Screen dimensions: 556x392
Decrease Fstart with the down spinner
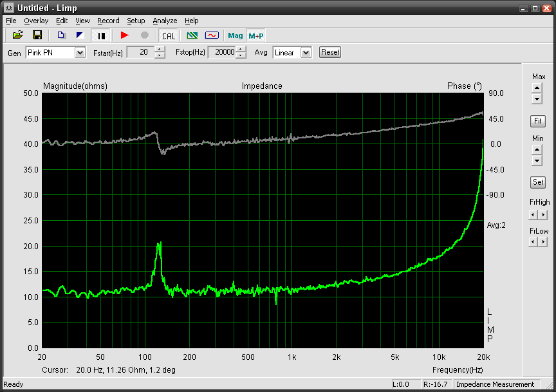160,55
